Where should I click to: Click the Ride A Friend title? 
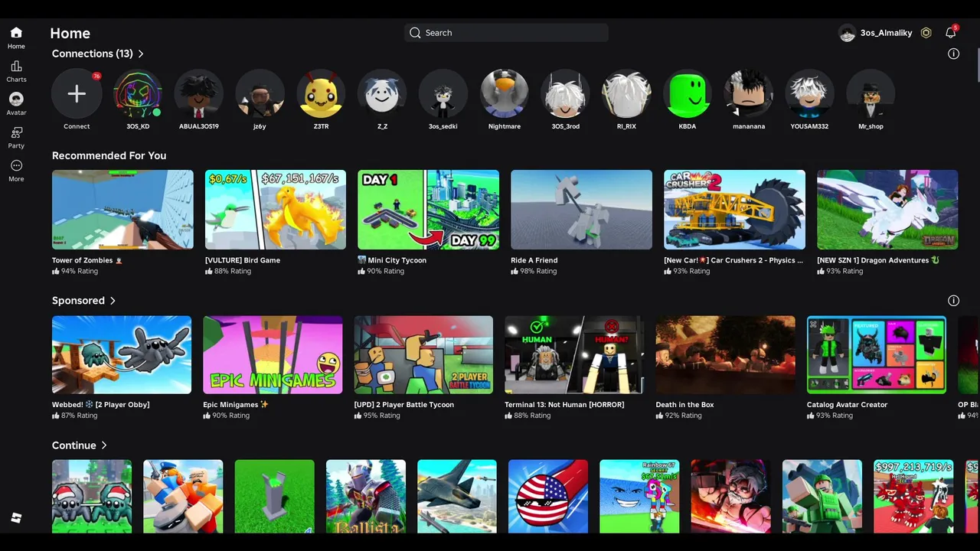coord(534,260)
